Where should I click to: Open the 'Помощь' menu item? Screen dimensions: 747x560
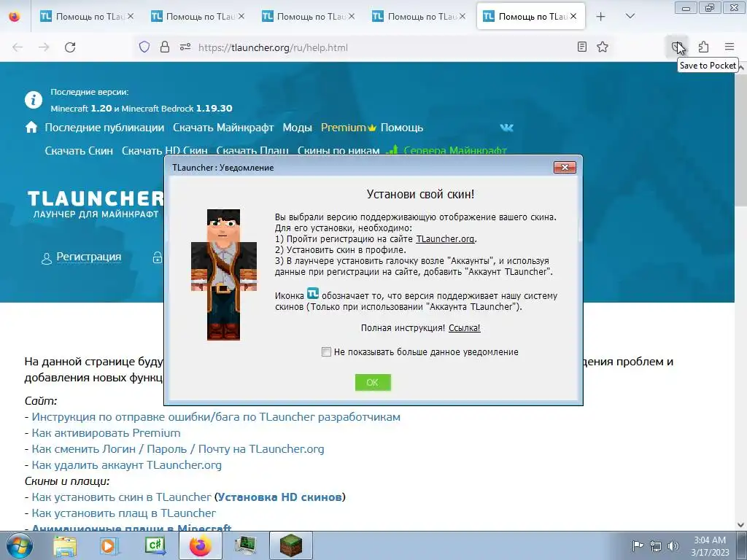click(402, 128)
